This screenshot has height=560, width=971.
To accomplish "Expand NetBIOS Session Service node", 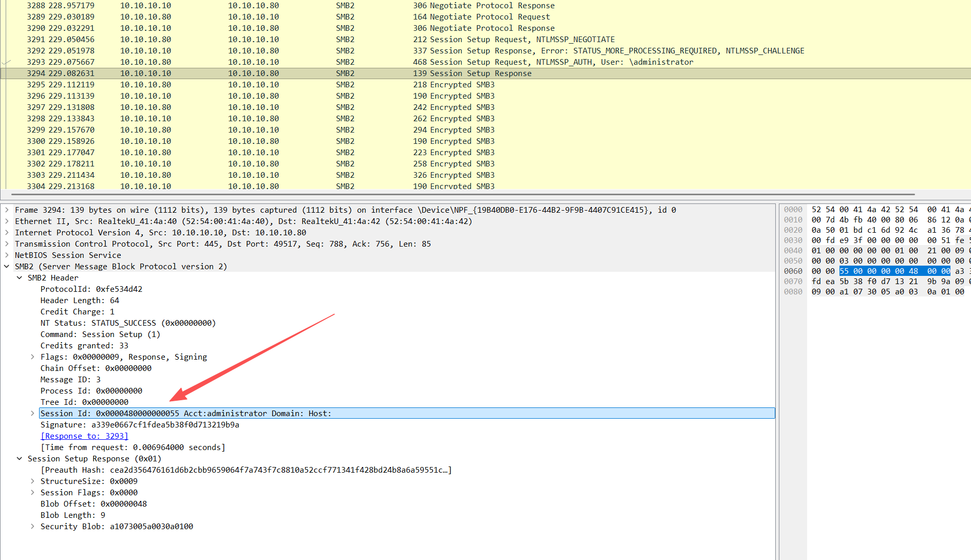I will pyautogui.click(x=7, y=255).
